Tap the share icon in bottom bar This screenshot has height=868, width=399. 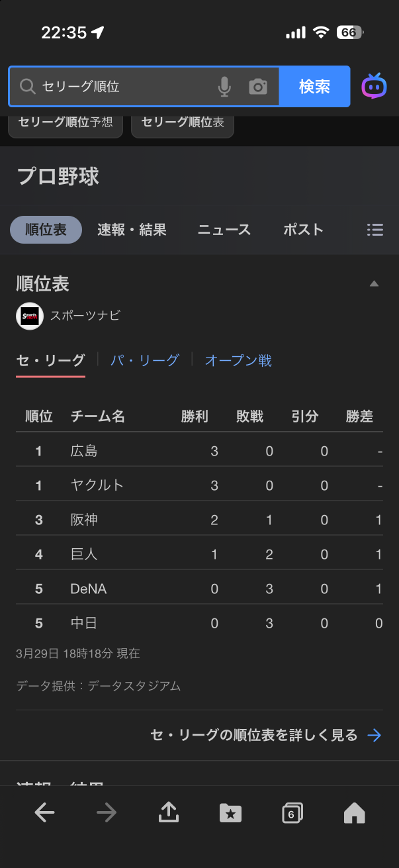(x=169, y=812)
